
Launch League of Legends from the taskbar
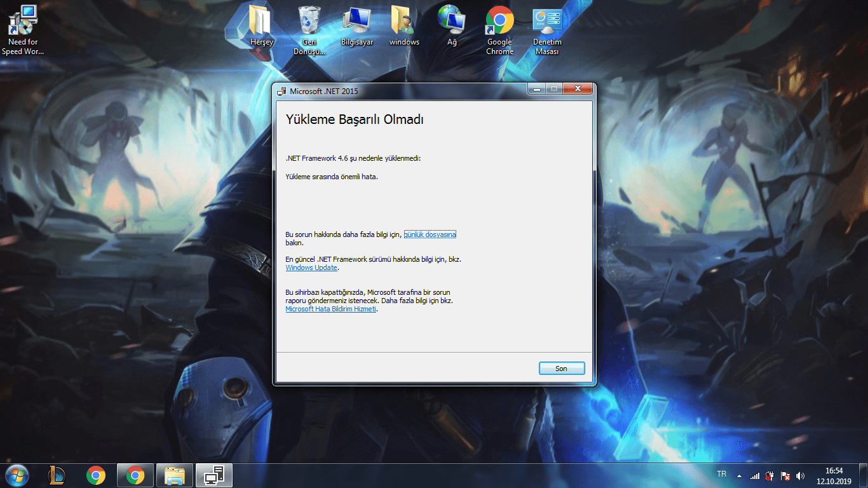(x=57, y=475)
